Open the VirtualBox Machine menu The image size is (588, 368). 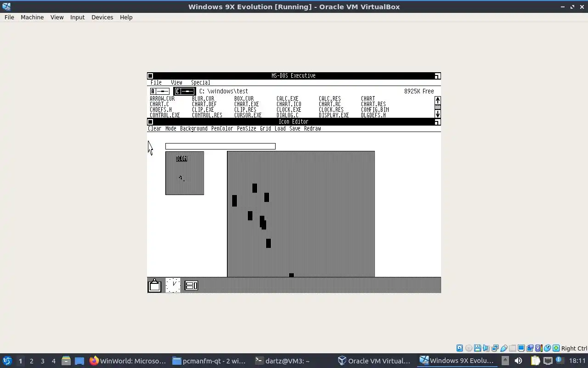32,17
